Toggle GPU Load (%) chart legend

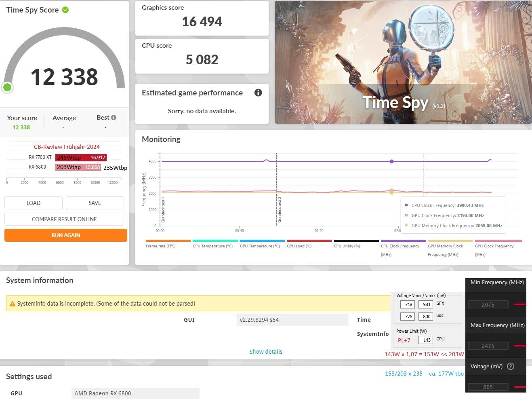pyautogui.click(x=309, y=244)
